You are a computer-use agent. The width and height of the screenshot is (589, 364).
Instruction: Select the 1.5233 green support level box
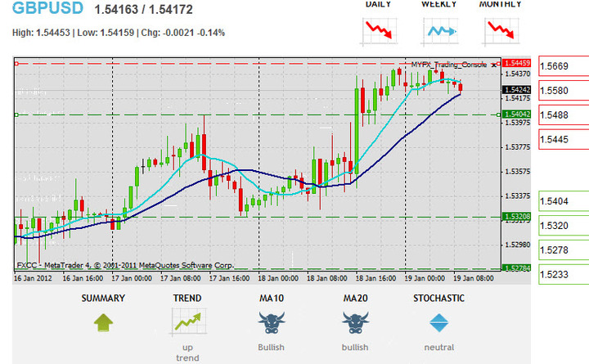[564, 275]
